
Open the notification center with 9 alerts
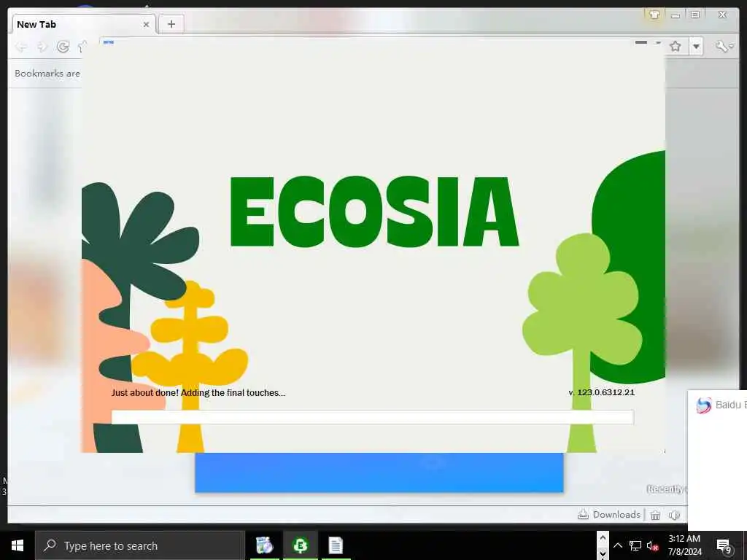point(724,545)
